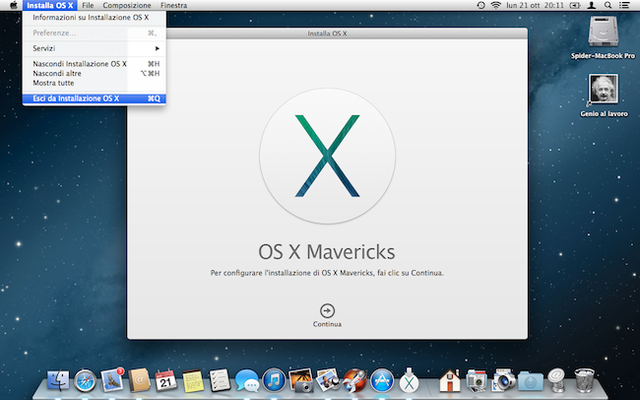
Task: Open the Home folder in Dock
Action: [449, 380]
